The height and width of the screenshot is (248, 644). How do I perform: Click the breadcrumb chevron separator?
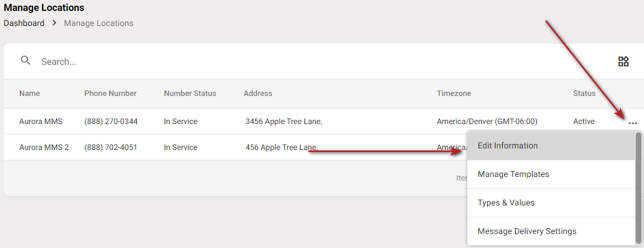click(55, 23)
